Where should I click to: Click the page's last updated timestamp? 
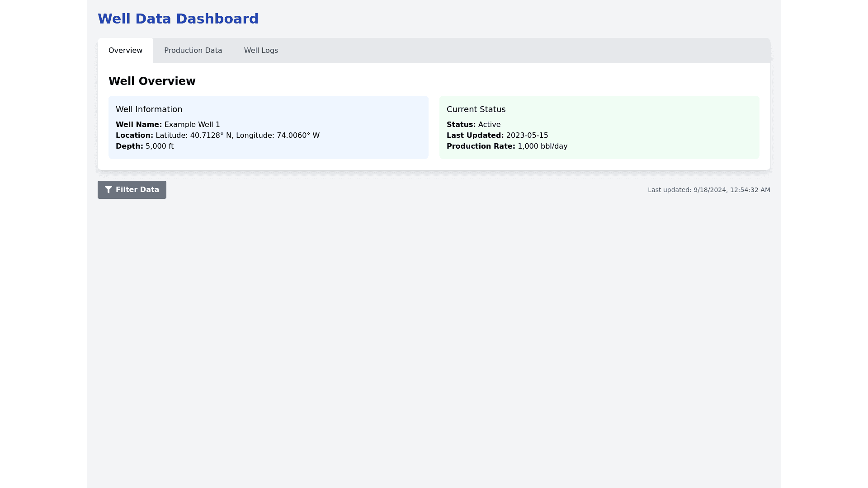(709, 190)
